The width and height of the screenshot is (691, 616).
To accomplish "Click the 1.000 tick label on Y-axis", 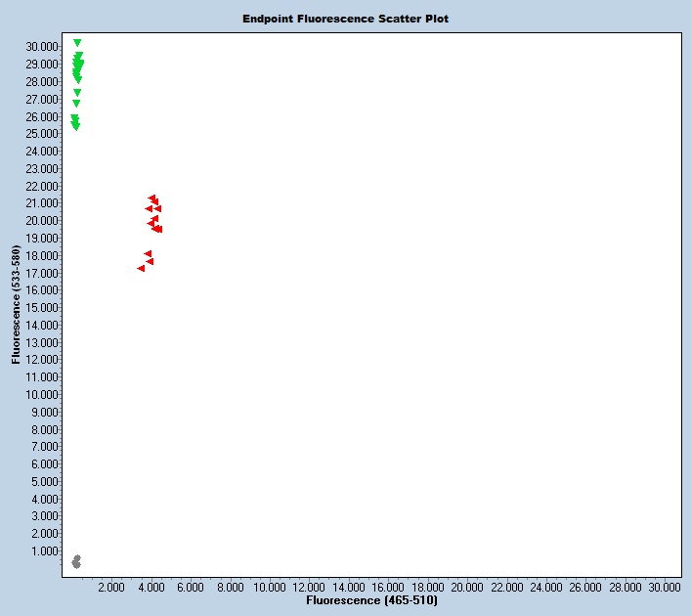I will pos(45,550).
